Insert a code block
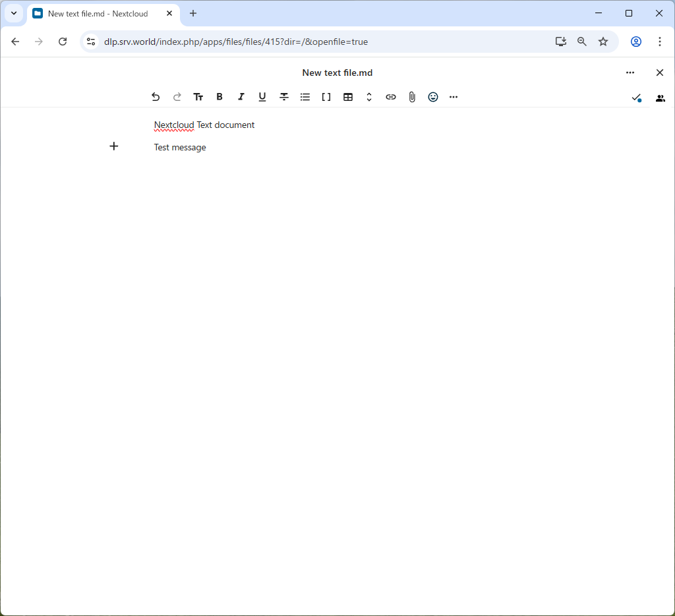Screen dimensions: 675x616 (x=326, y=97)
